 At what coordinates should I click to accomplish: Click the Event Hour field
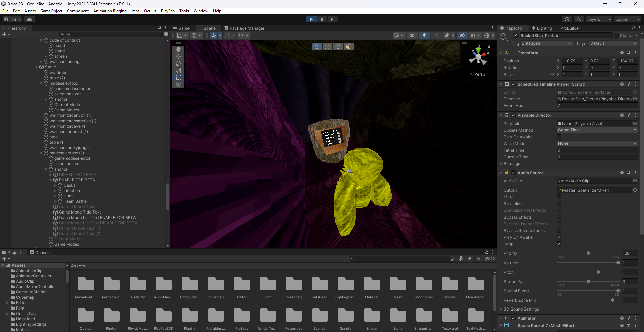click(x=597, y=106)
